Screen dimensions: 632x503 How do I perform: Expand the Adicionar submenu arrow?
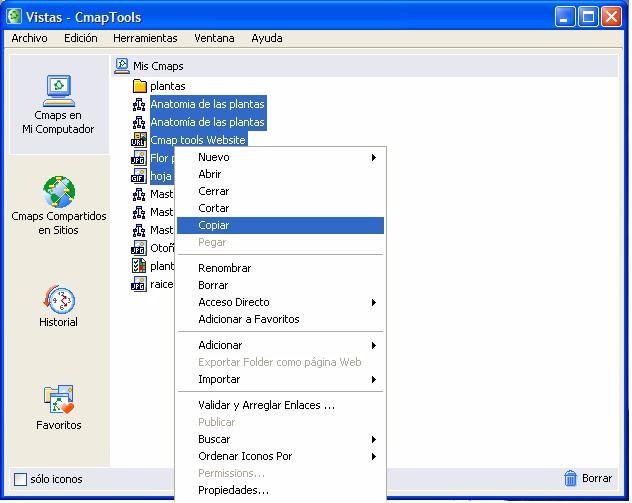[x=374, y=345]
